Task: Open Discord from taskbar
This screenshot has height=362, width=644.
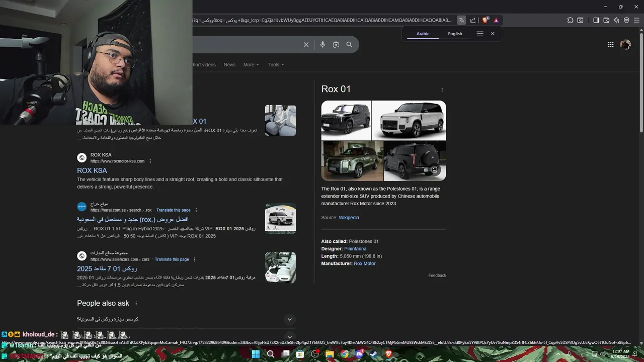Action: click(x=359, y=354)
